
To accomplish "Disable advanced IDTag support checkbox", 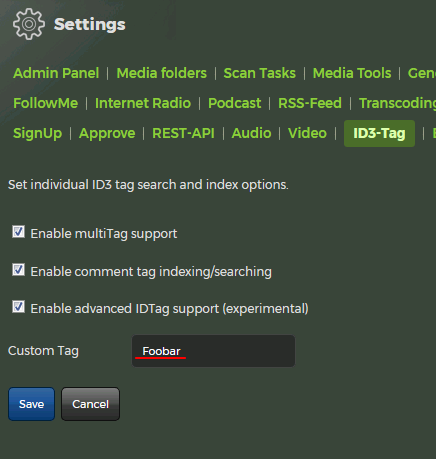I will [18, 307].
